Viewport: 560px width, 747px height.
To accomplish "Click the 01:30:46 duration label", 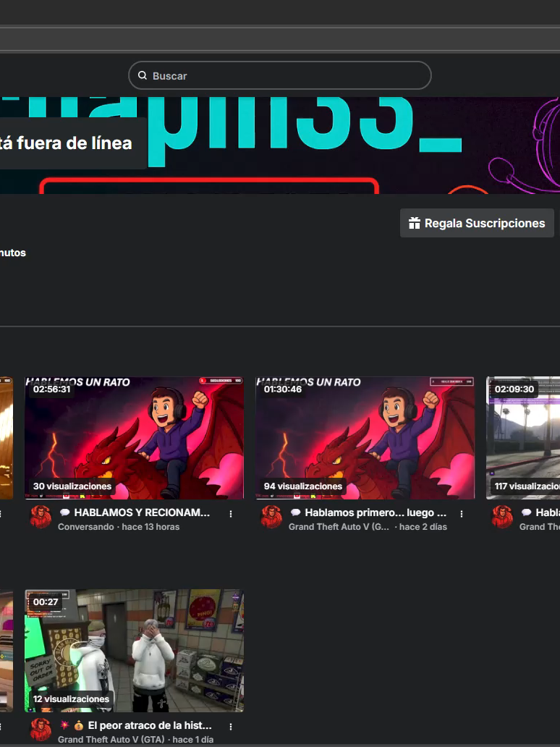I will [x=283, y=389].
